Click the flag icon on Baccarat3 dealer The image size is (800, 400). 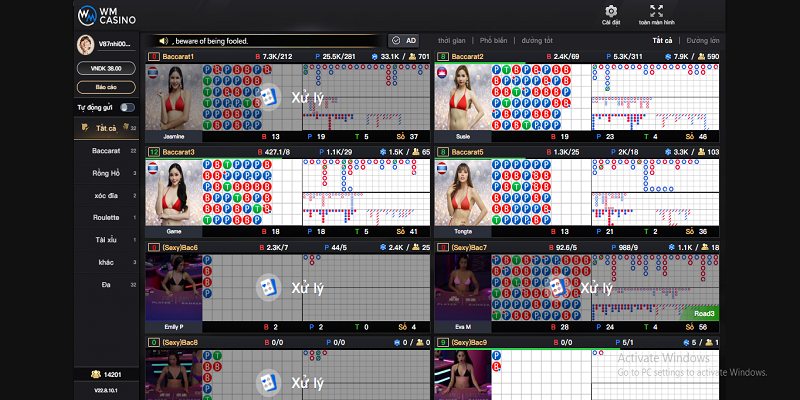click(x=153, y=168)
